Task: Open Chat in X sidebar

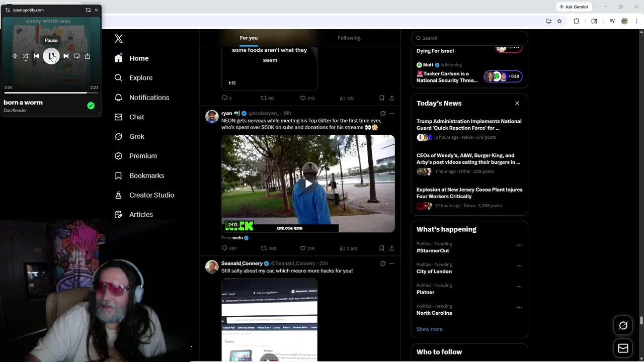Action: 129,117
